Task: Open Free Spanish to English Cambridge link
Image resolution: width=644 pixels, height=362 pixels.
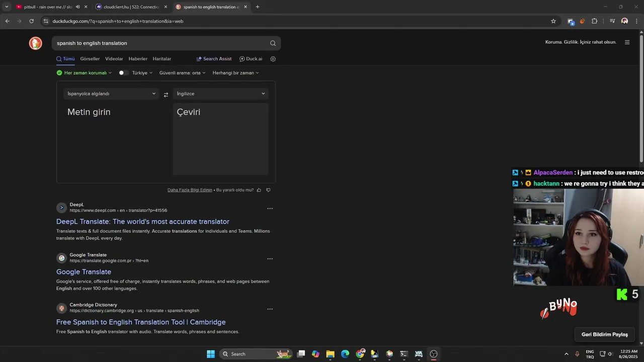Action: point(141,322)
